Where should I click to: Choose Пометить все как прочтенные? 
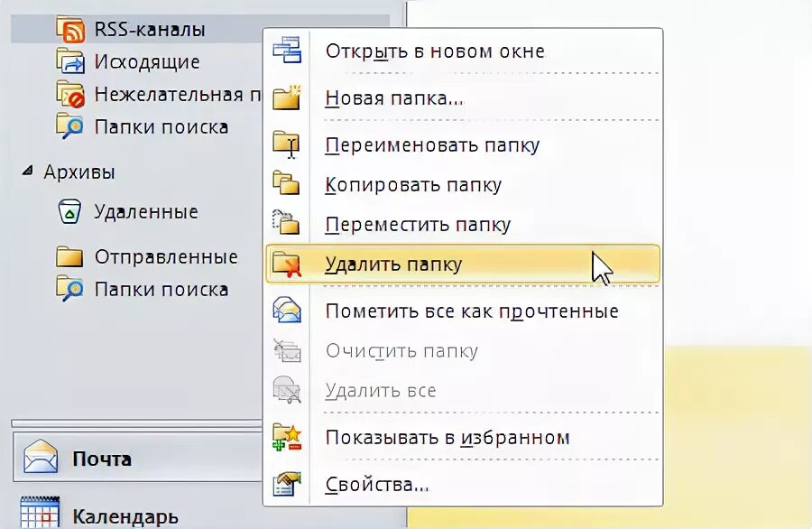coord(463,311)
